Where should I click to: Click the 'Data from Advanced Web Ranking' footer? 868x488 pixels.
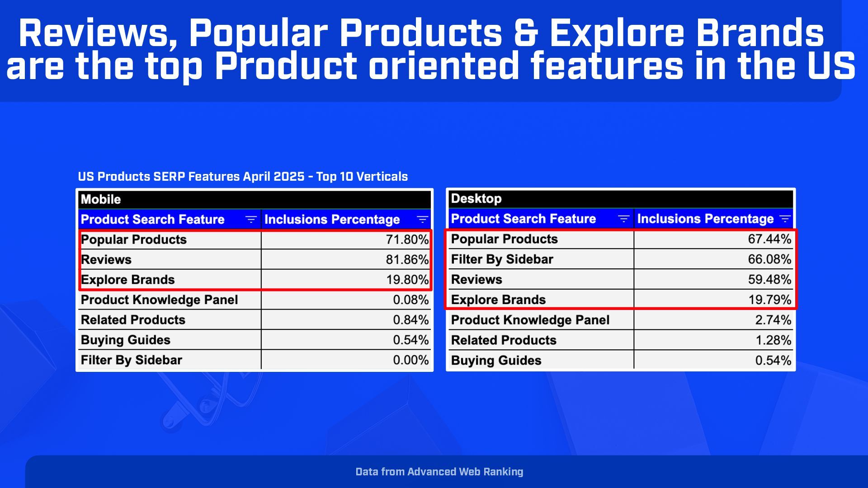coord(439,472)
